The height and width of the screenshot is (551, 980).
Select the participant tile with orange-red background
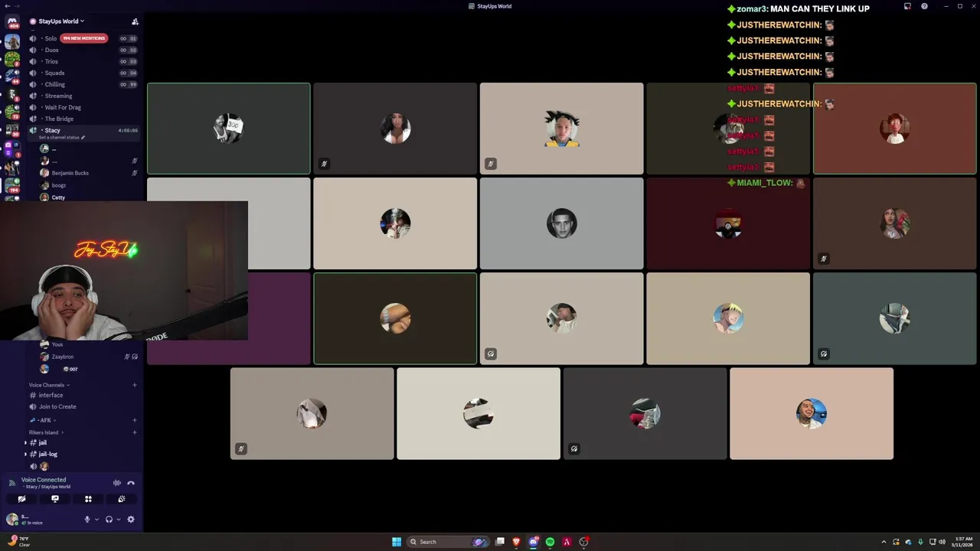(895, 129)
